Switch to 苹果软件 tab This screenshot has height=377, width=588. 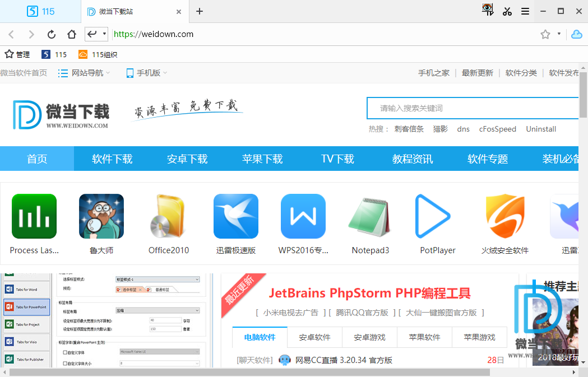click(x=424, y=337)
